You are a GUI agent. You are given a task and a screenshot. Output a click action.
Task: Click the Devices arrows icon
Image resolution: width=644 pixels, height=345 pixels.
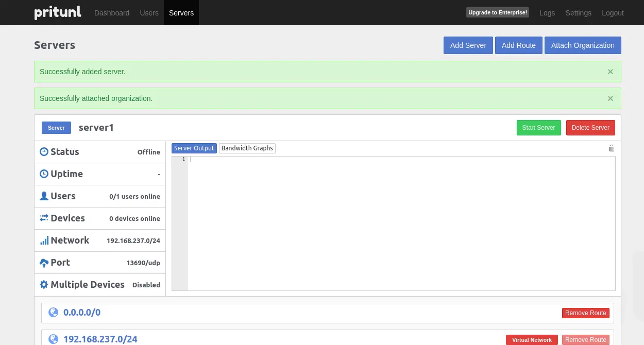[x=44, y=218]
